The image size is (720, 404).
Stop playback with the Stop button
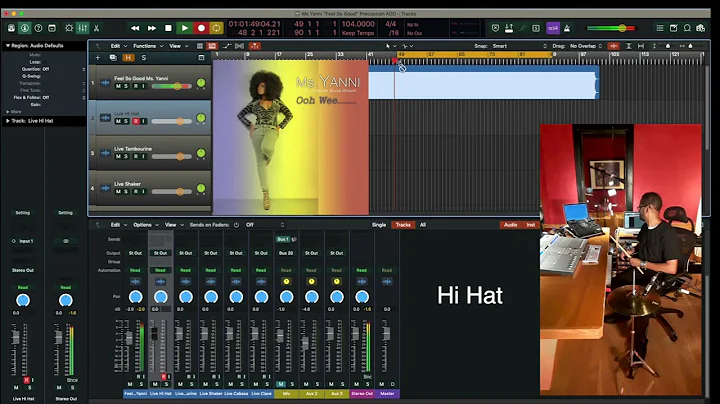pyautogui.click(x=168, y=28)
